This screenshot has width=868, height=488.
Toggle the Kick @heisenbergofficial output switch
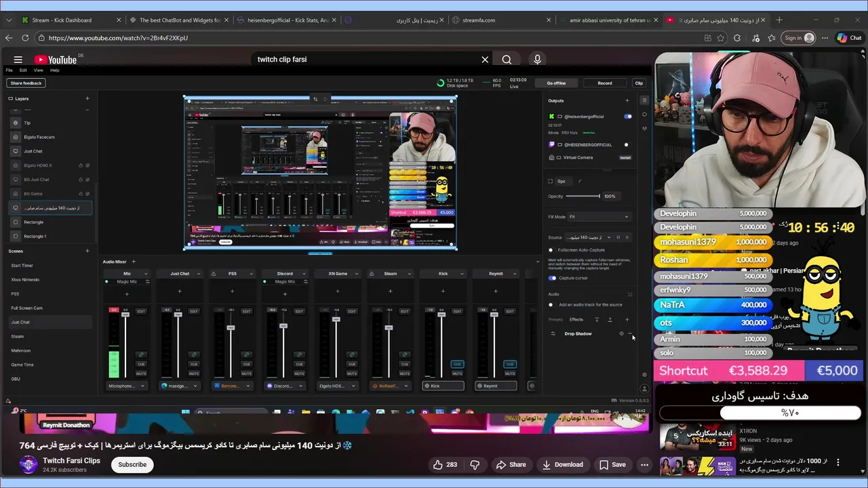pyautogui.click(x=627, y=117)
